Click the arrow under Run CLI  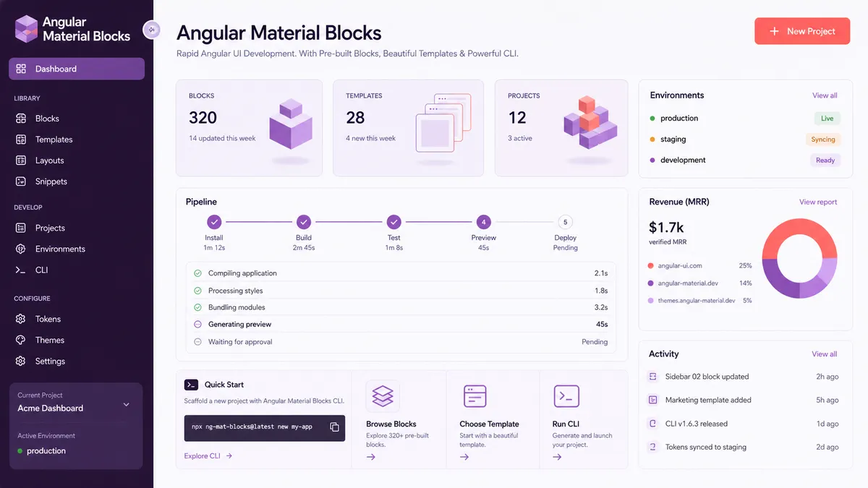[558, 457]
